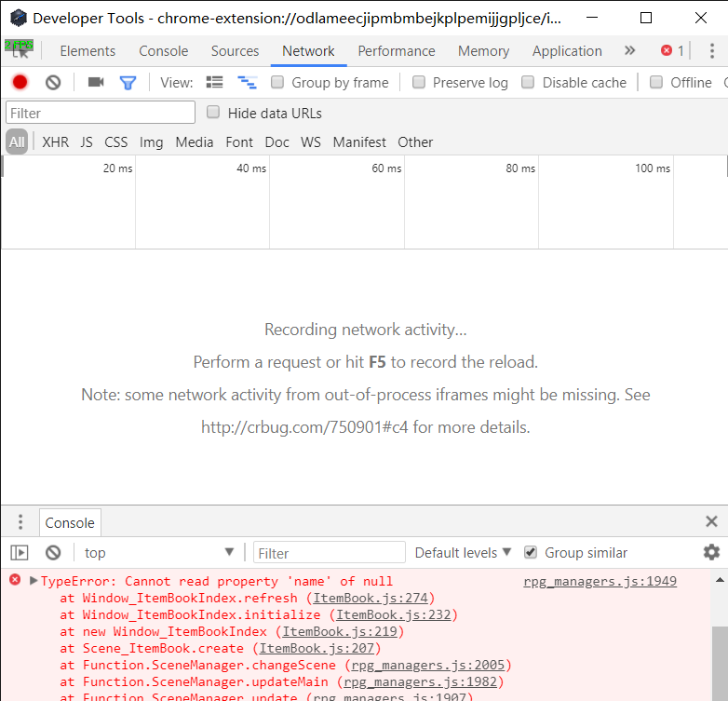Toggle capture screenshots camera icon
Image resolution: width=728 pixels, height=701 pixels.
pyautogui.click(x=96, y=83)
